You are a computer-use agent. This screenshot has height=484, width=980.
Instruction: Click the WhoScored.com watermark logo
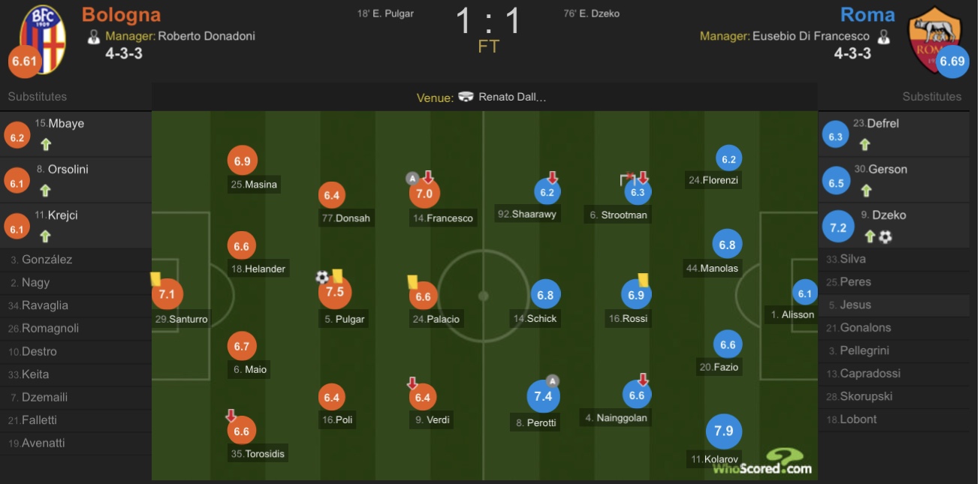761,461
